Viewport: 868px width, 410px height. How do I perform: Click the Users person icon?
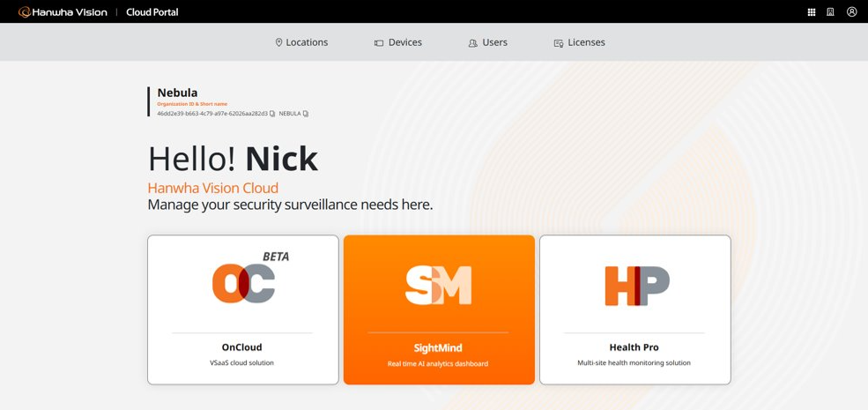click(472, 42)
